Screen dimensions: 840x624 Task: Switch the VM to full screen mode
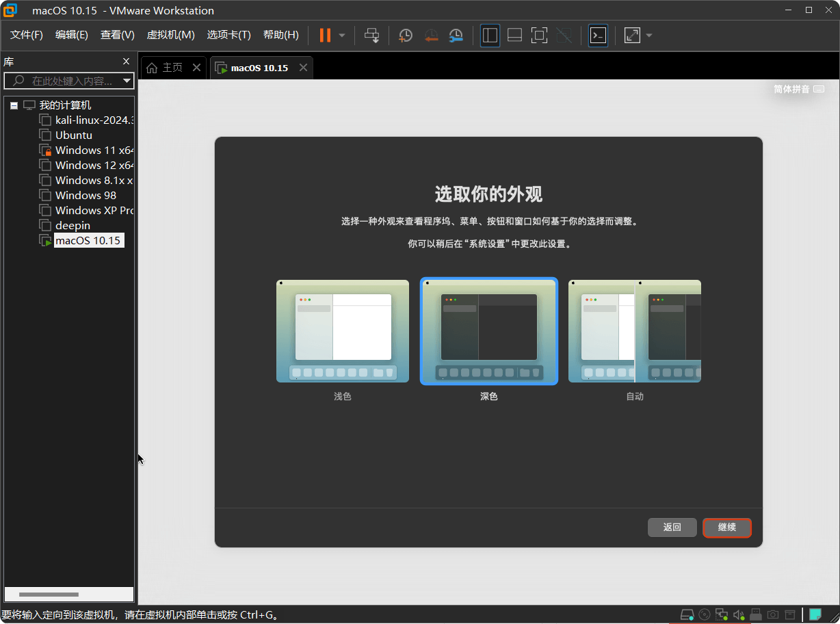click(539, 35)
